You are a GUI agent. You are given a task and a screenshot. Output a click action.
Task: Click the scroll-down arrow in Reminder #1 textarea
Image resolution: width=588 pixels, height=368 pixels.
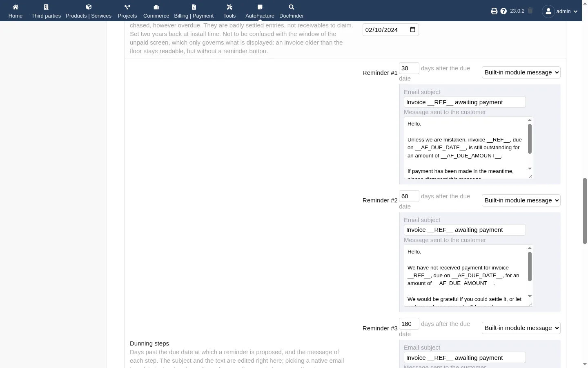click(530, 168)
